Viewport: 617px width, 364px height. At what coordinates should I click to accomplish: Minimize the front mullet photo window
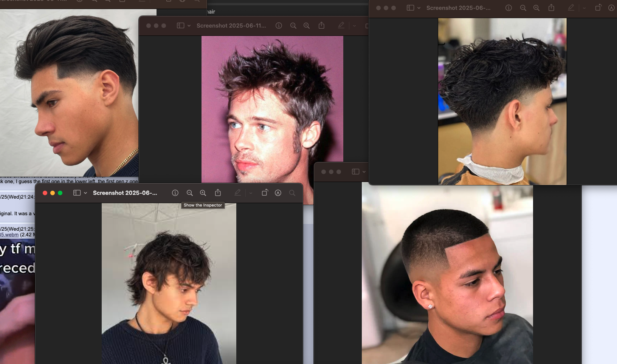53,193
